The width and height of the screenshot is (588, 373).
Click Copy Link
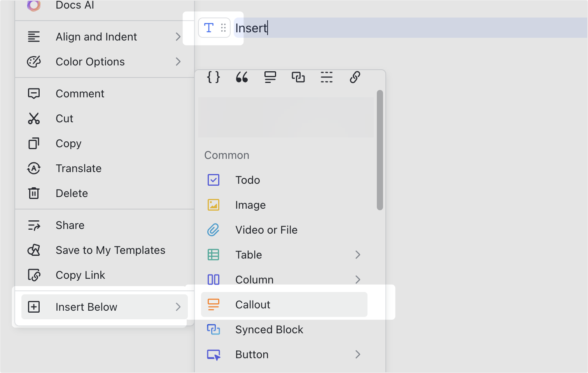tap(80, 275)
